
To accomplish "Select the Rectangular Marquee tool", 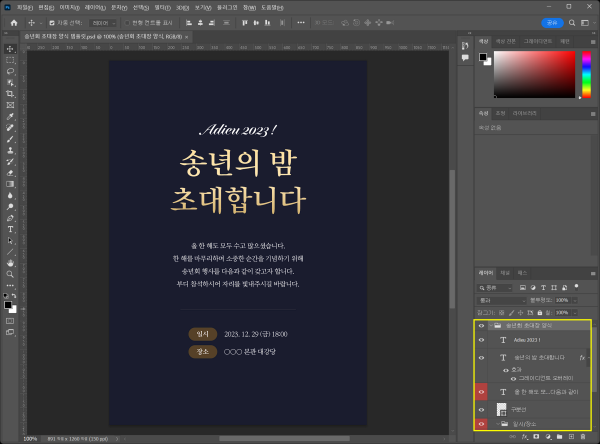I will tap(10, 60).
